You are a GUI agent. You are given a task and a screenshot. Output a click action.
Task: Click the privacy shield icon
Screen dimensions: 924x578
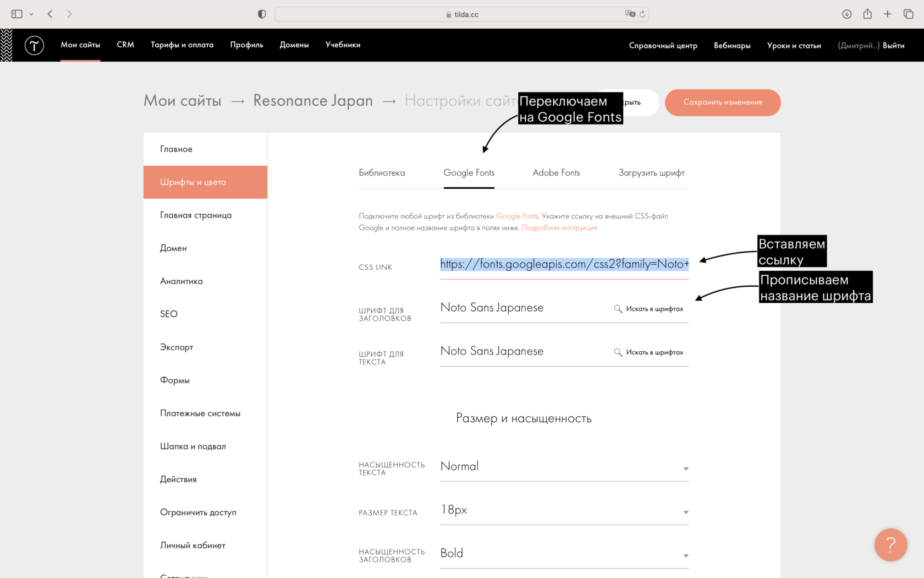262,14
